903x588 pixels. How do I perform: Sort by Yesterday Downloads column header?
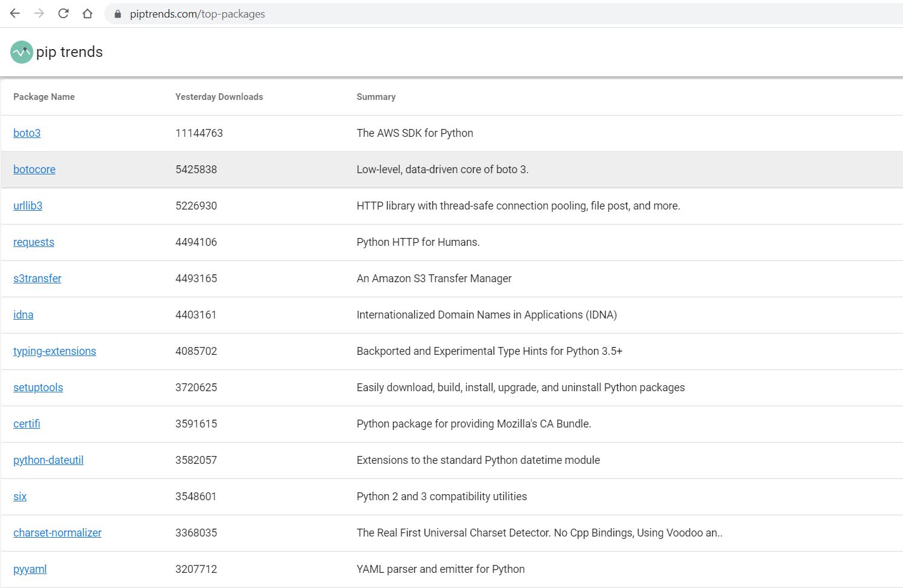point(219,97)
